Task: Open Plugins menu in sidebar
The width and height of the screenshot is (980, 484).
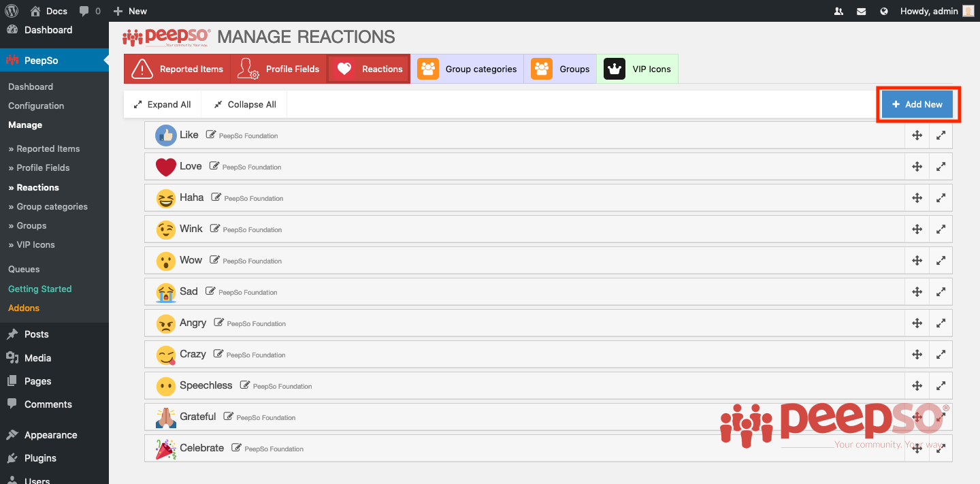Action: click(54, 458)
